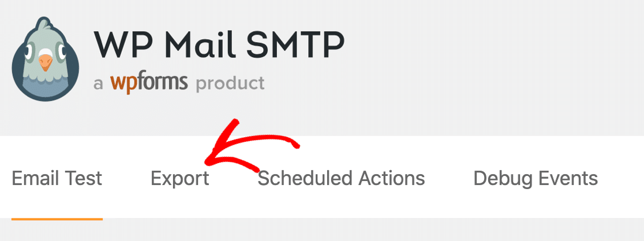Click the word "SMTP" in the header
The image size is (644, 241).
(x=295, y=43)
